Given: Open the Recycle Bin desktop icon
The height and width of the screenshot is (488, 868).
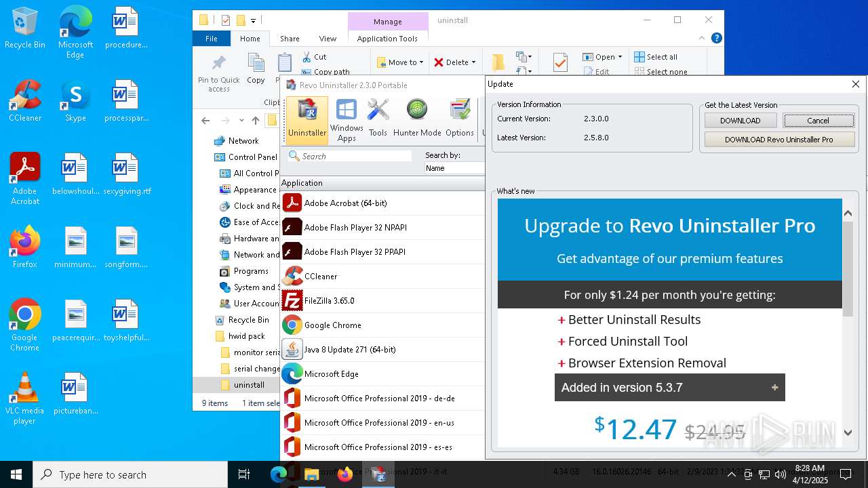Looking at the screenshot, I should [25, 28].
